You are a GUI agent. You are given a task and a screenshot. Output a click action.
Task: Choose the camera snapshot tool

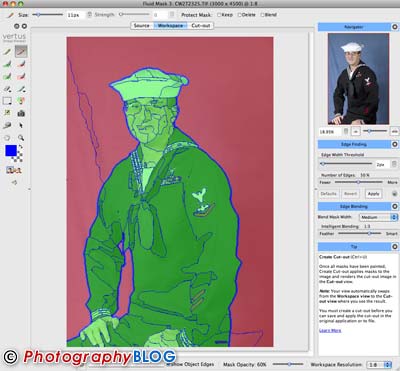21,114
